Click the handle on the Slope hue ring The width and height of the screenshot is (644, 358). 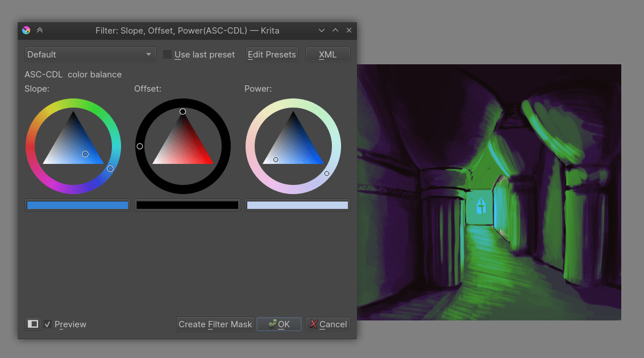point(110,168)
